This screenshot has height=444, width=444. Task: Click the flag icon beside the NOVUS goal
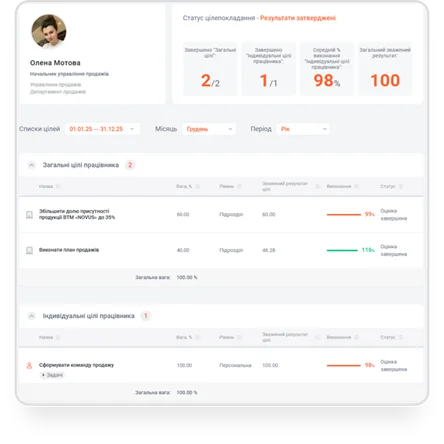[29, 215]
